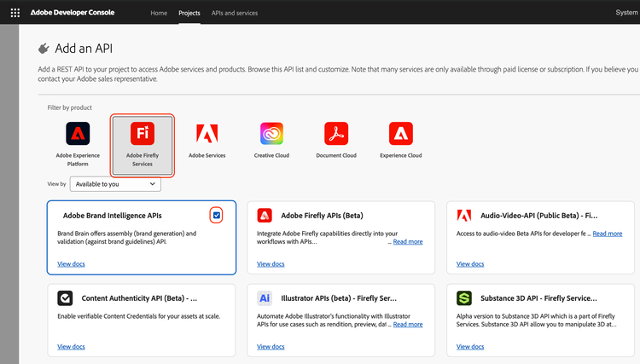
Task: Click the Content Authenticity API checkmark icon
Action: tap(65, 298)
